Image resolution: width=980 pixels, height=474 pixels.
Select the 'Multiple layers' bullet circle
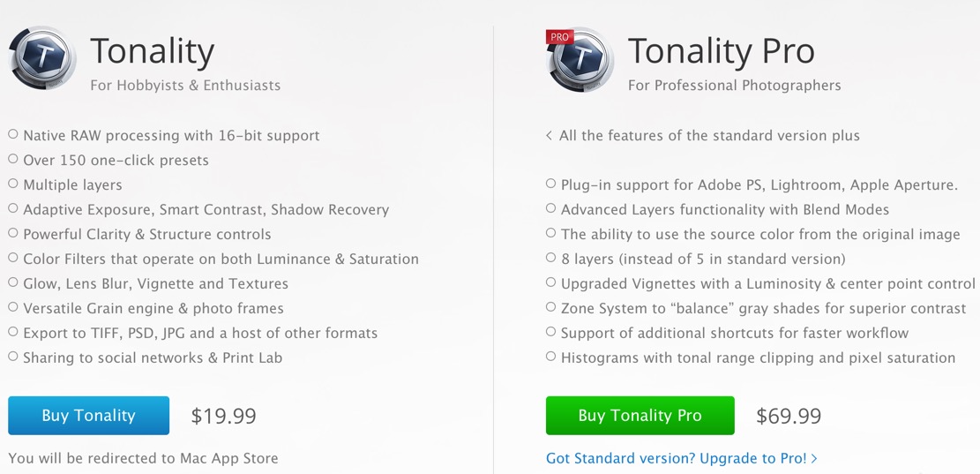(13, 184)
